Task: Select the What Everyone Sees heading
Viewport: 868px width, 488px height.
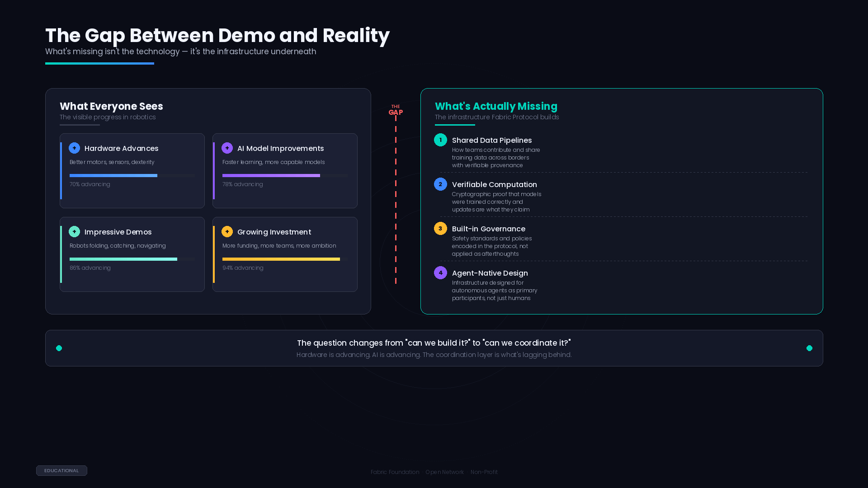Action: tap(111, 106)
